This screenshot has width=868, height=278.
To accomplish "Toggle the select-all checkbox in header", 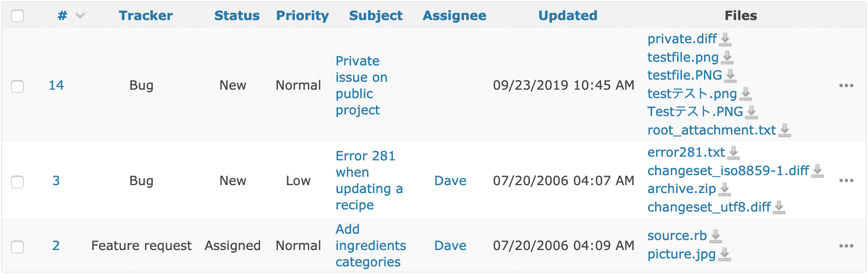I will 17,16.
